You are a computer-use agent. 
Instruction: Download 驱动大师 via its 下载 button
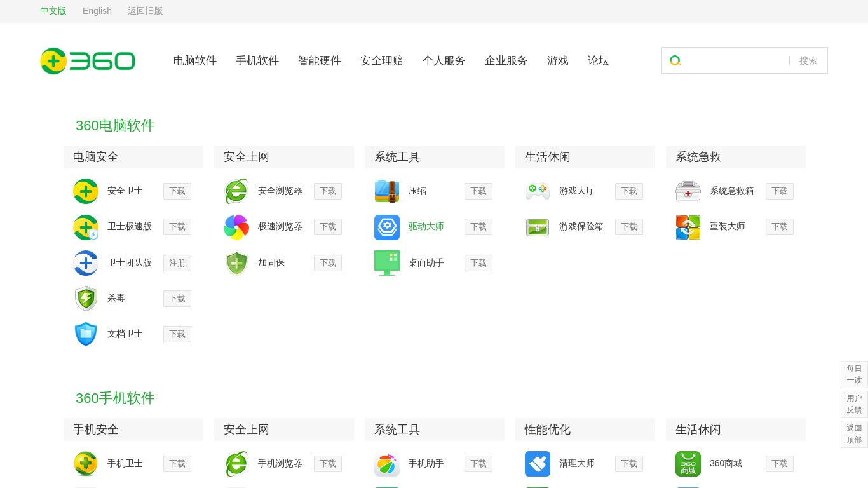point(478,227)
